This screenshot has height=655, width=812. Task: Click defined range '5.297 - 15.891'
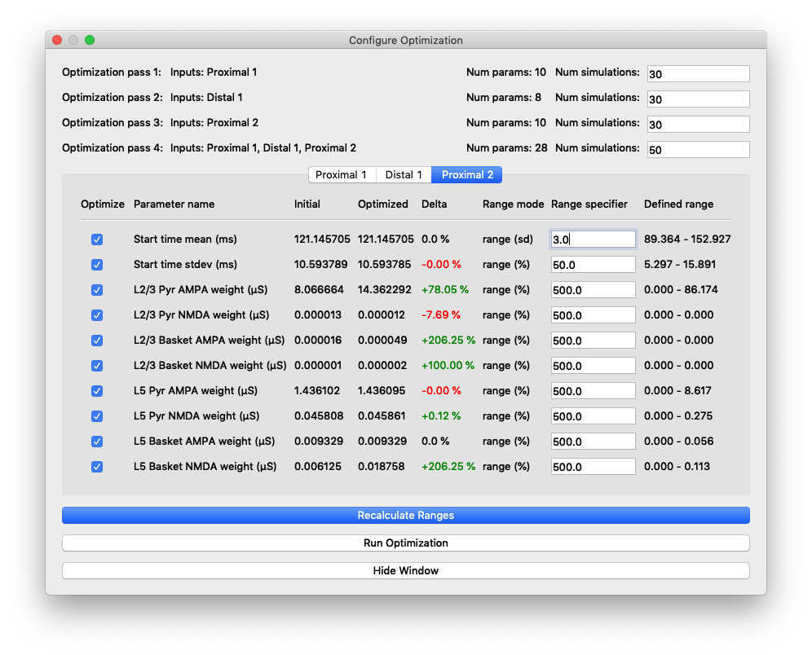coord(680,265)
